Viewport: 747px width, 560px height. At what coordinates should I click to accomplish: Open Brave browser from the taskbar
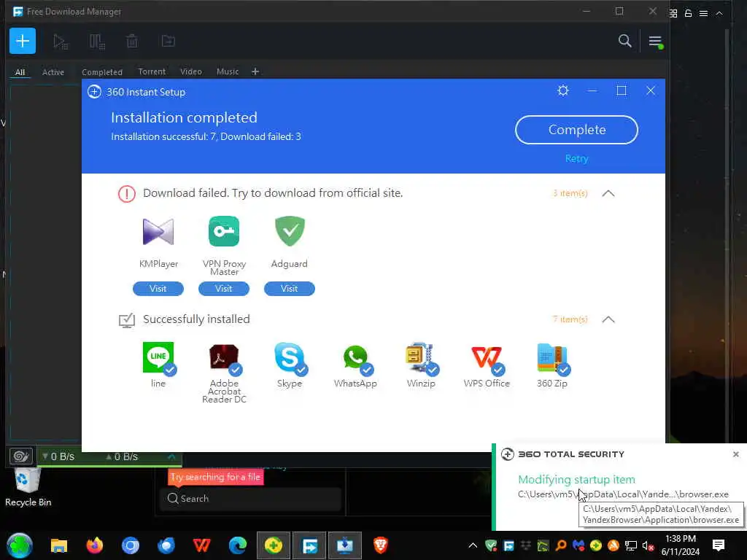click(380, 545)
